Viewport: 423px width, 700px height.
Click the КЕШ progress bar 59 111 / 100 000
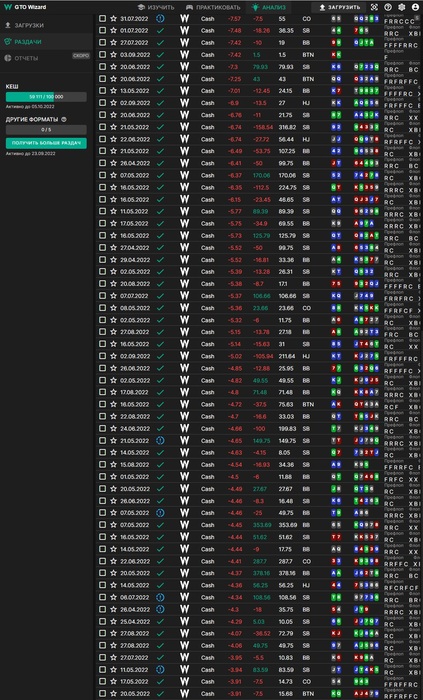[x=46, y=97]
